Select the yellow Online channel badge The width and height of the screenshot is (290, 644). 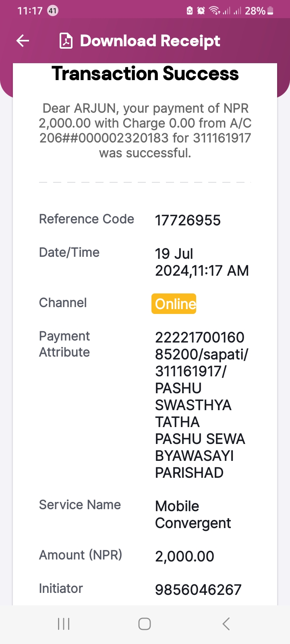(x=174, y=304)
